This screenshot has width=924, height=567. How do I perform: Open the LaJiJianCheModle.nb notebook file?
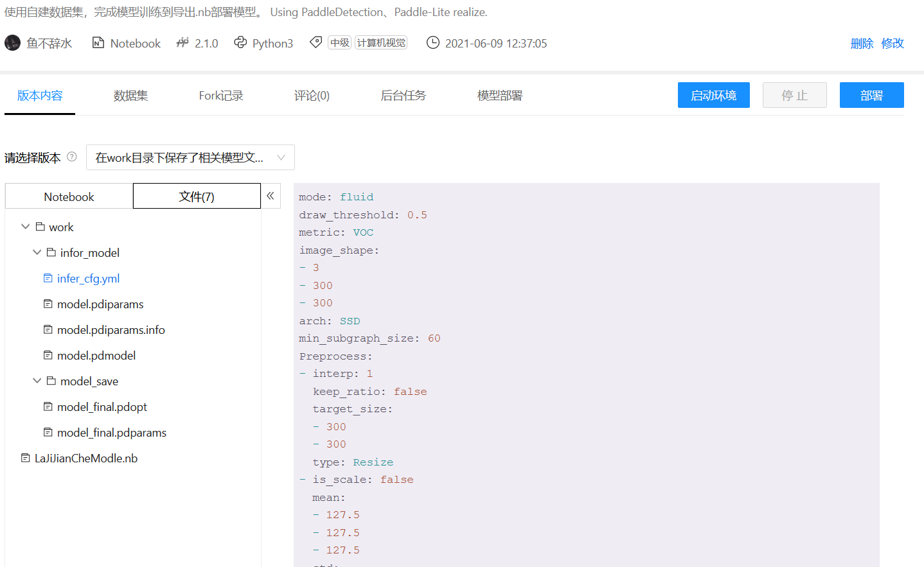tap(85, 457)
